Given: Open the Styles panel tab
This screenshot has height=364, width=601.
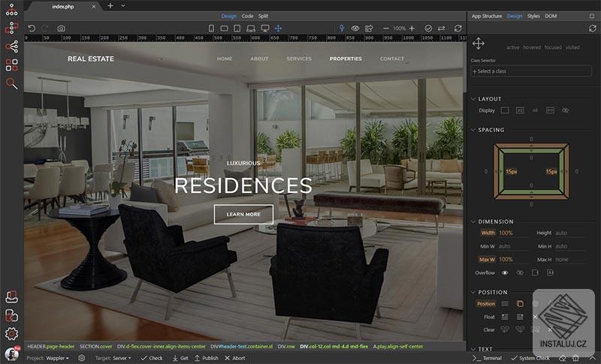Looking at the screenshot, I should point(533,16).
